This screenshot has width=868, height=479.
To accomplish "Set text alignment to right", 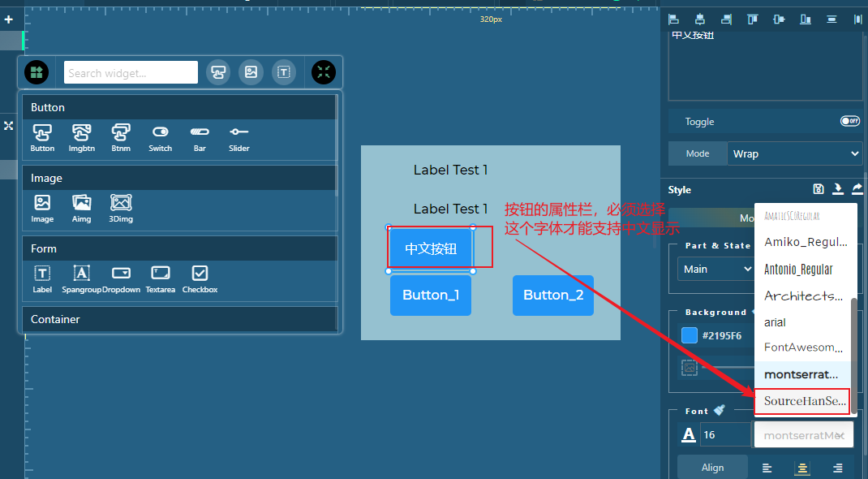I will [837, 468].
